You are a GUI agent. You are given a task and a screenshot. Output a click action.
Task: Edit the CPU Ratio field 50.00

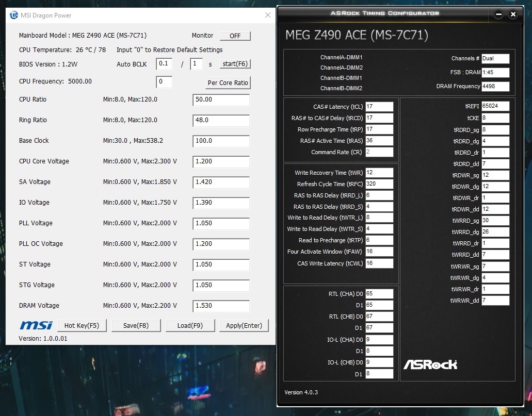pos(221,99)
